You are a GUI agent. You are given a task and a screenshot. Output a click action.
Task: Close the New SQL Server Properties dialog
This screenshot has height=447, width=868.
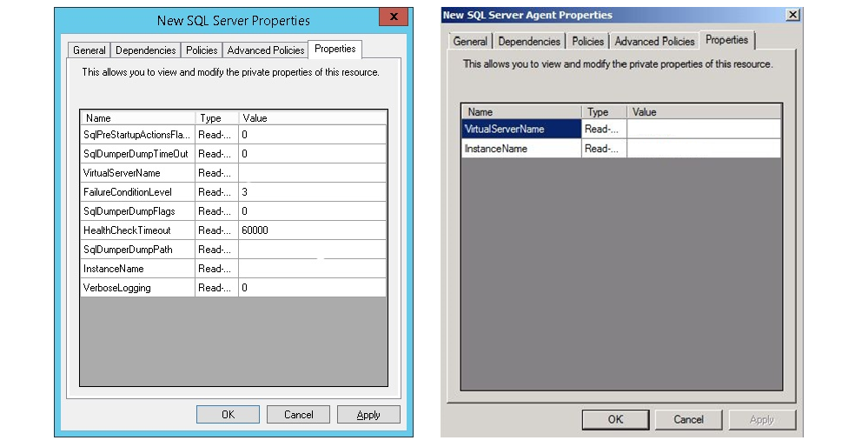pyautogui.click(x=394, y=17)
